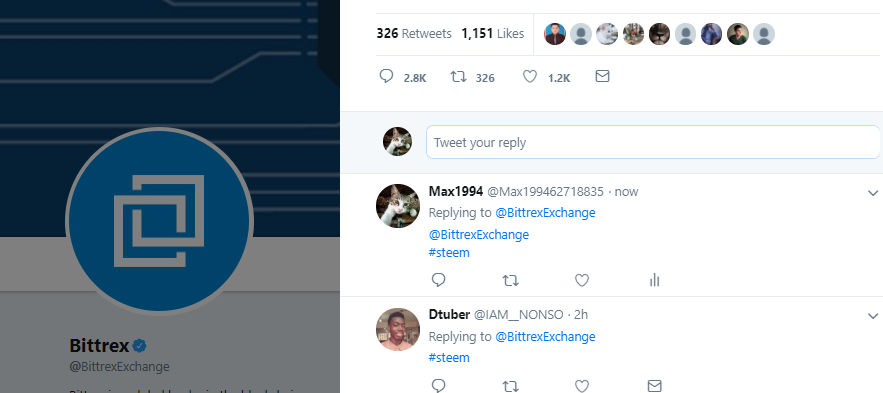Retweet Max1994's reply

[x=510, y=280]
